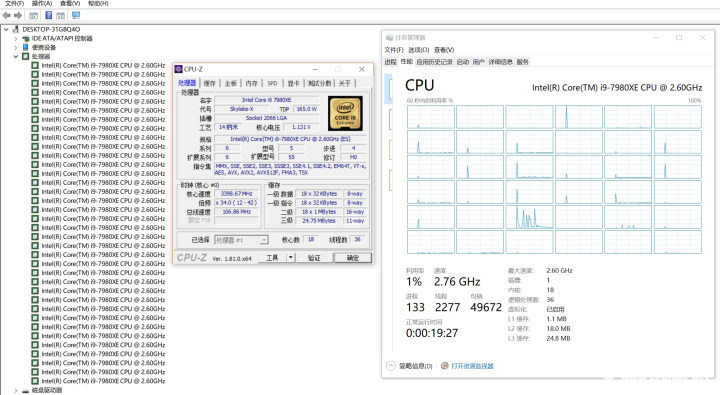
Task: Click the uptime value '0:00:19:27'
Action: (432, 333)
